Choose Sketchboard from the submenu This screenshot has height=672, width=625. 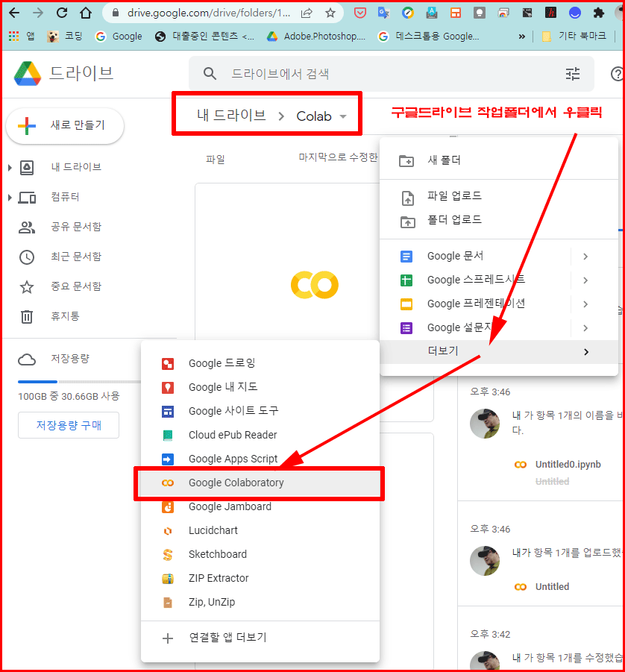[260, 555]
